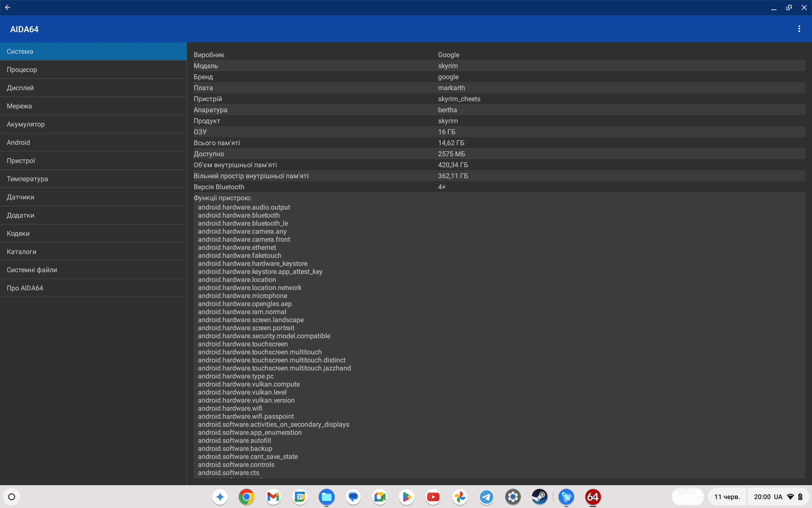812x508 pixels.
Task: Open the Каталоги section
Action: (93, 251)
